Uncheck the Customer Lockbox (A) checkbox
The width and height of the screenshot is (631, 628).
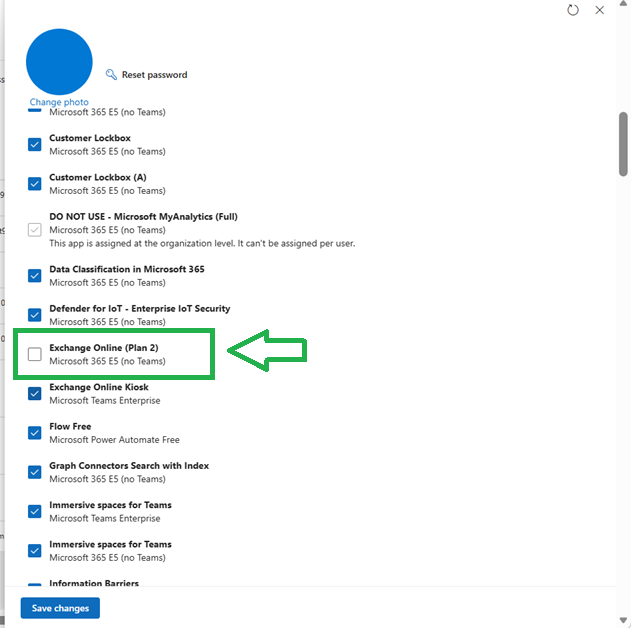point(35,184)
